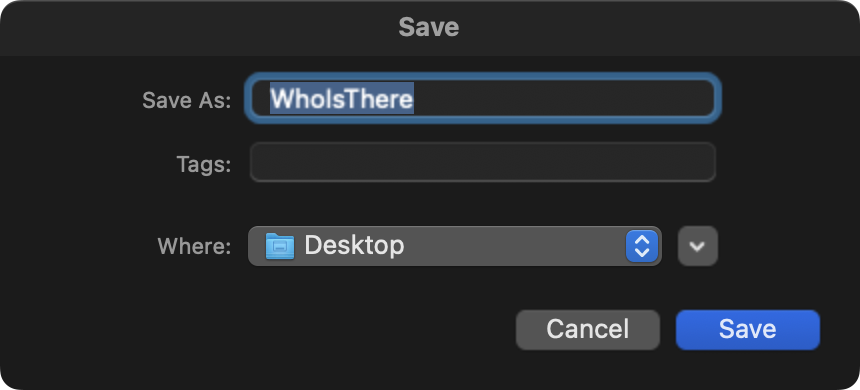Click the highlighted WhoIsThere text

pyautogui.click(x=342, y=99)
